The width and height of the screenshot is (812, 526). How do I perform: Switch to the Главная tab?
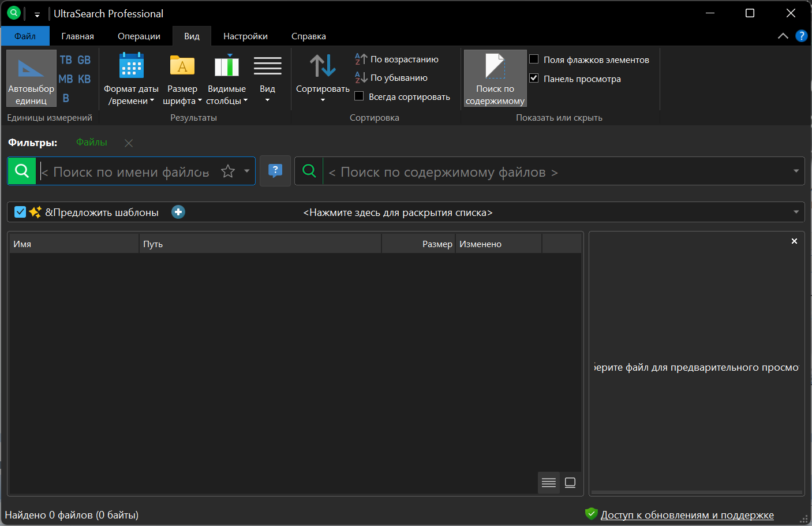click(x=78, y=36)
